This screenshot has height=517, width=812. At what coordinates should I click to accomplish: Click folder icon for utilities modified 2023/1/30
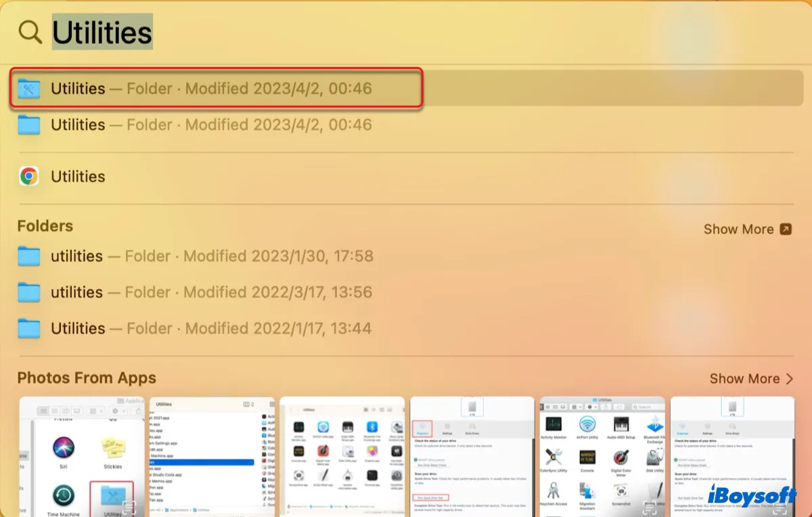[x=29, y=256]
